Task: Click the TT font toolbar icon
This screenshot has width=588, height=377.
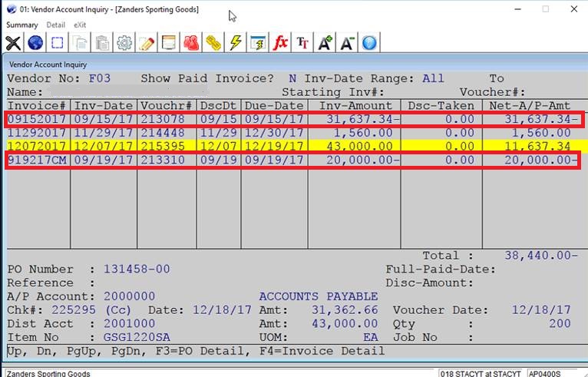Action: (302, 43)
